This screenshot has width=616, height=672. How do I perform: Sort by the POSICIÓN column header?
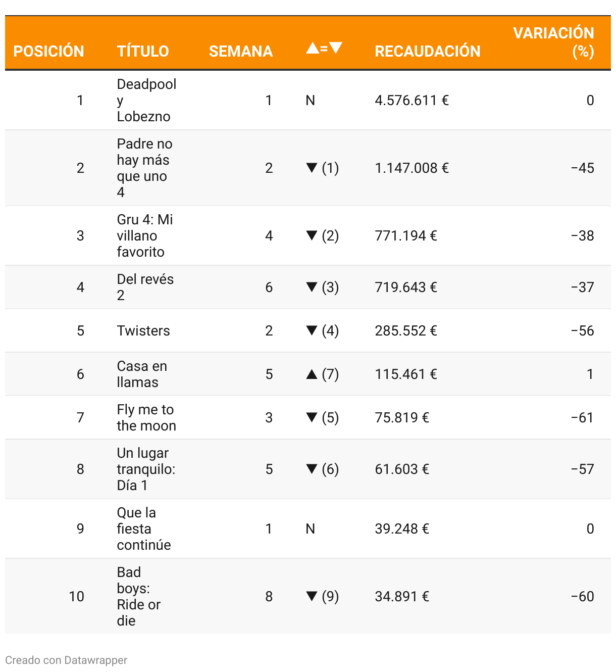(48, 51)
